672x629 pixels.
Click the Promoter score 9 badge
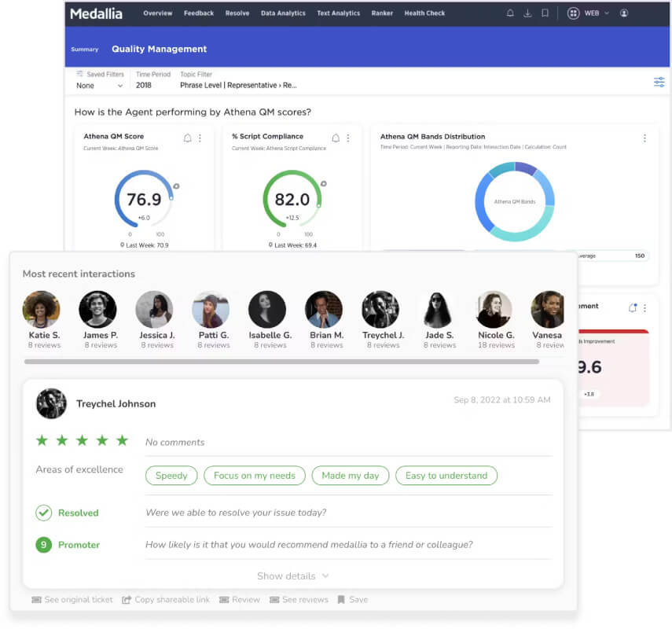pyautogui.click(x=44, y=545)
